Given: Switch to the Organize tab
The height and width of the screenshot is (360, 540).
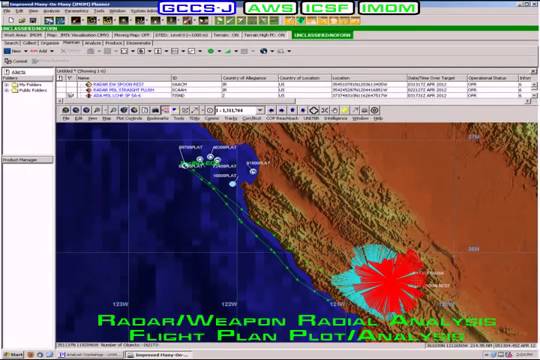Looking at the screenshot, I should point(50,43).
